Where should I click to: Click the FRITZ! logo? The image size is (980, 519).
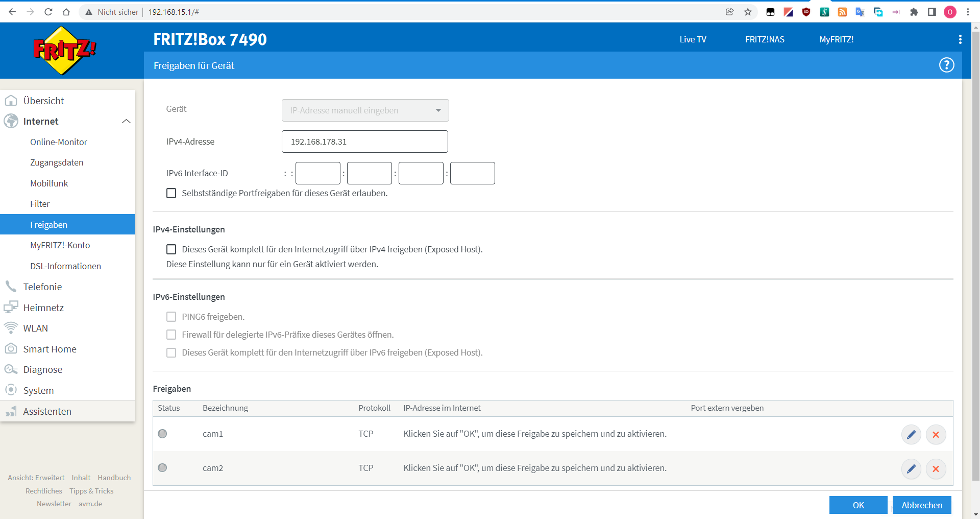pyautogui.click(x=64, y=51)
